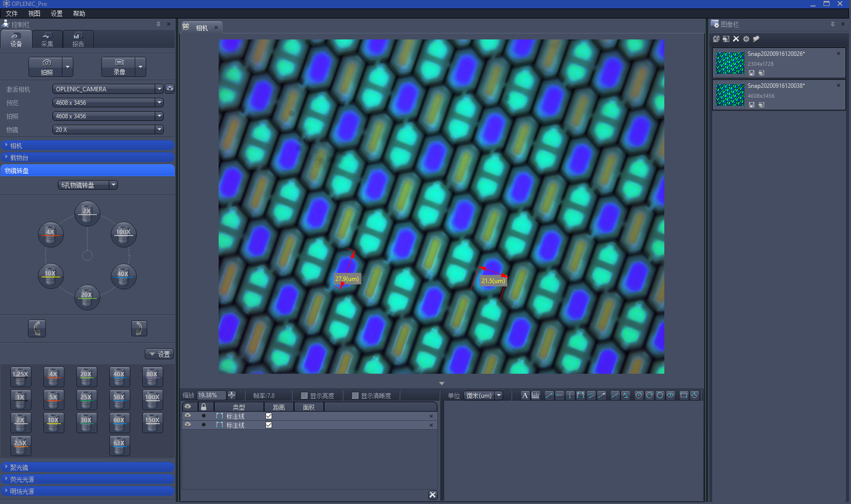Select the arrow annotation tool
Viewport: 851px width, 504px height.
(x=602, y=395)
